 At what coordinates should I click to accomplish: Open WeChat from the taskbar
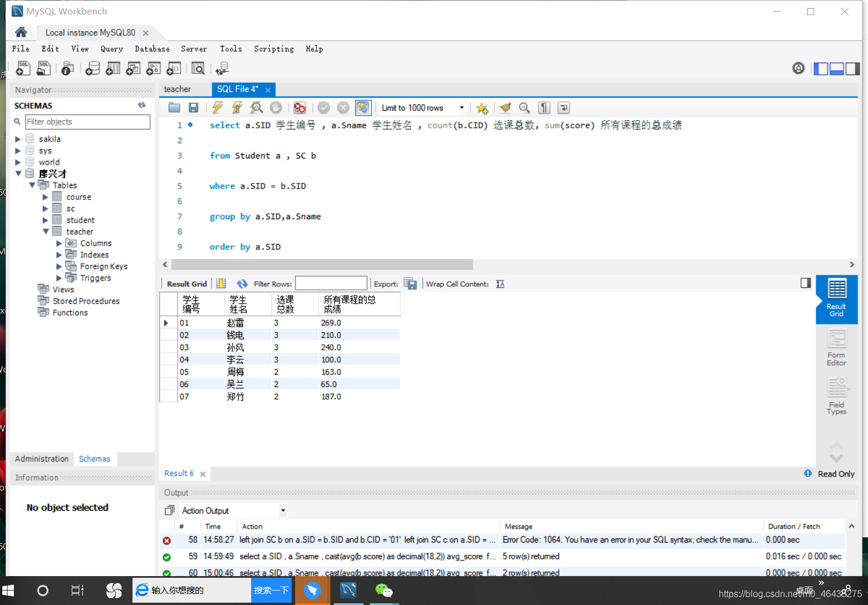click(384, 591)
